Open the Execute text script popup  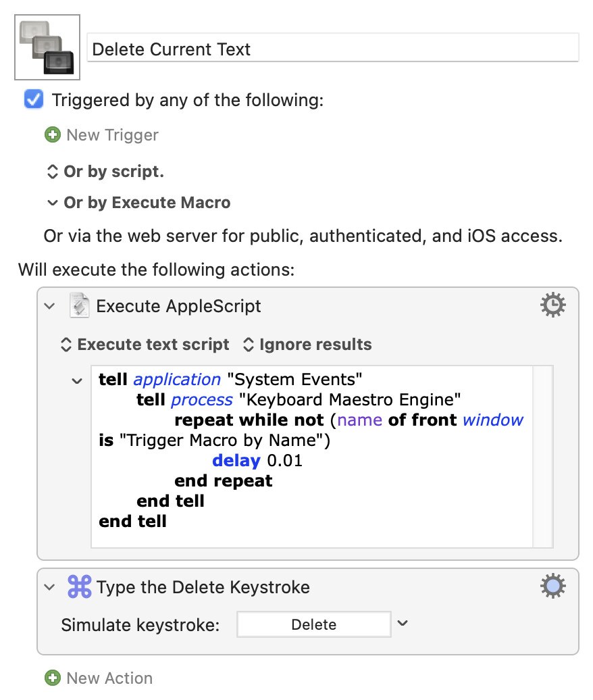(x=145, y=345)
